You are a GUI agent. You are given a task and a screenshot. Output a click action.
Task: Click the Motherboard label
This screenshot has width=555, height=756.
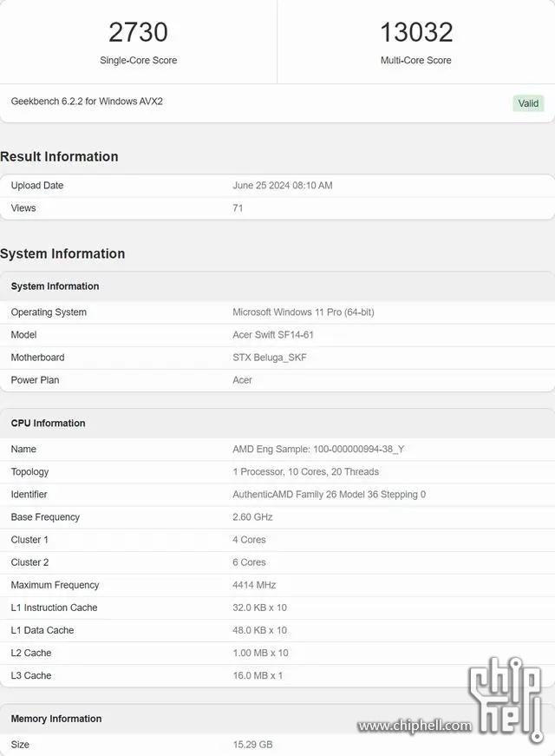[x=37, y=358]
